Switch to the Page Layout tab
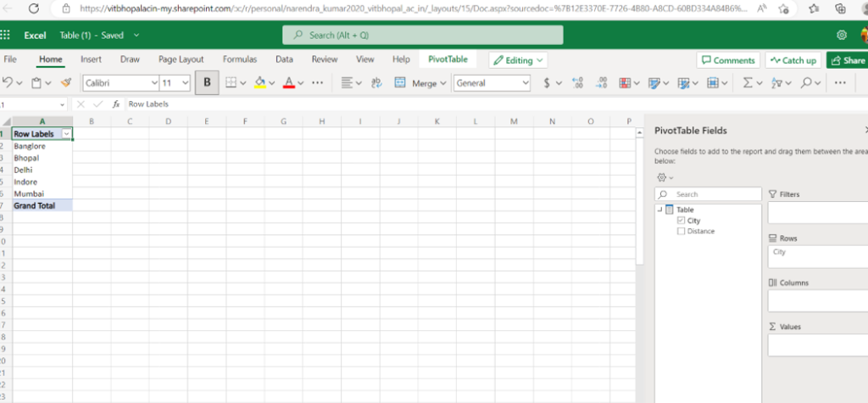Image resolution: width=868 pixels, height=403 pixels. pos(181,59)
